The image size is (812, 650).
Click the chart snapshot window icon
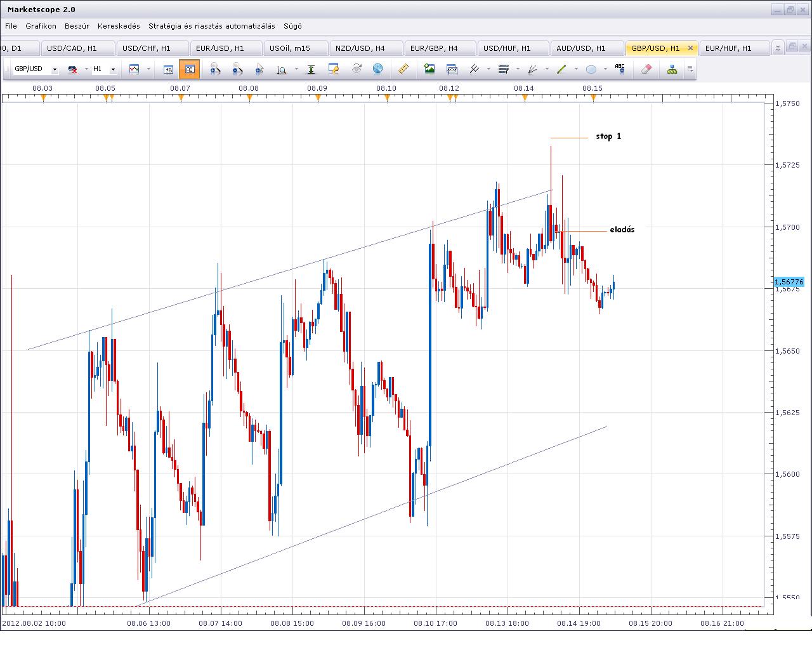pyautogui.click(x=452, y=69)
